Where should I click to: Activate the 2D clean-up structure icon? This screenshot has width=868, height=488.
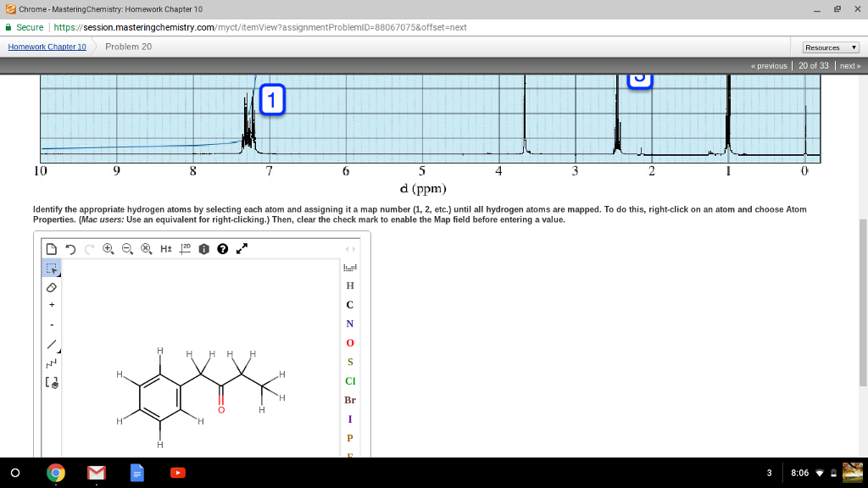pos(183,248)
